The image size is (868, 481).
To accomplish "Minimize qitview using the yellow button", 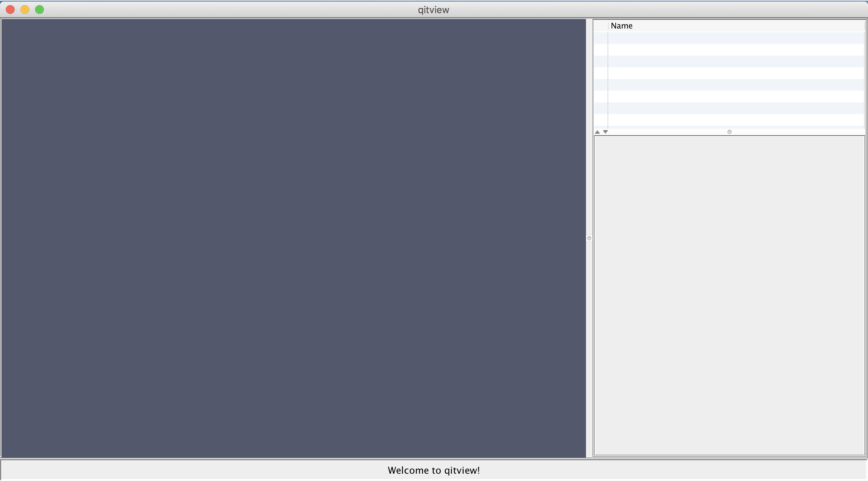I will 25,10.
